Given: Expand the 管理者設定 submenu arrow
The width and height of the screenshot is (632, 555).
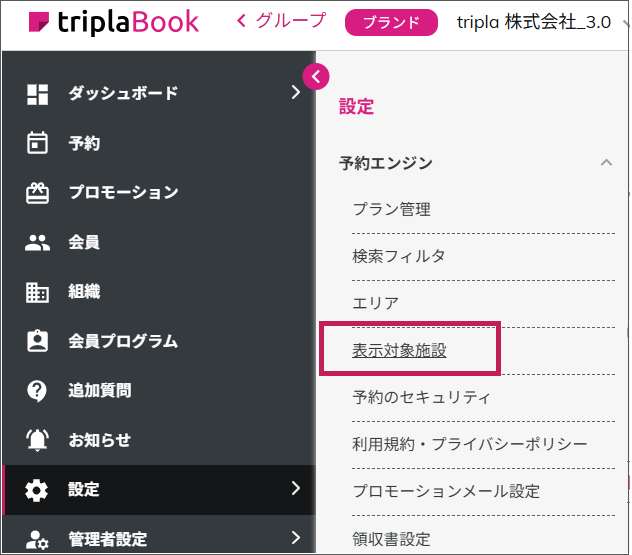Looking at the screenshot, I should [296, 537].
